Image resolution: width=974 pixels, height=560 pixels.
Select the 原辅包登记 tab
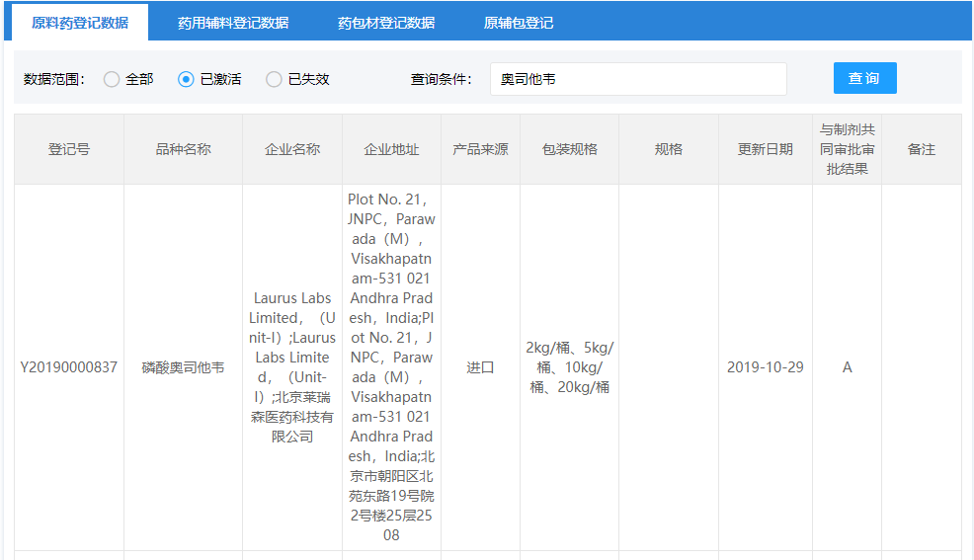(x=519, y=23)
